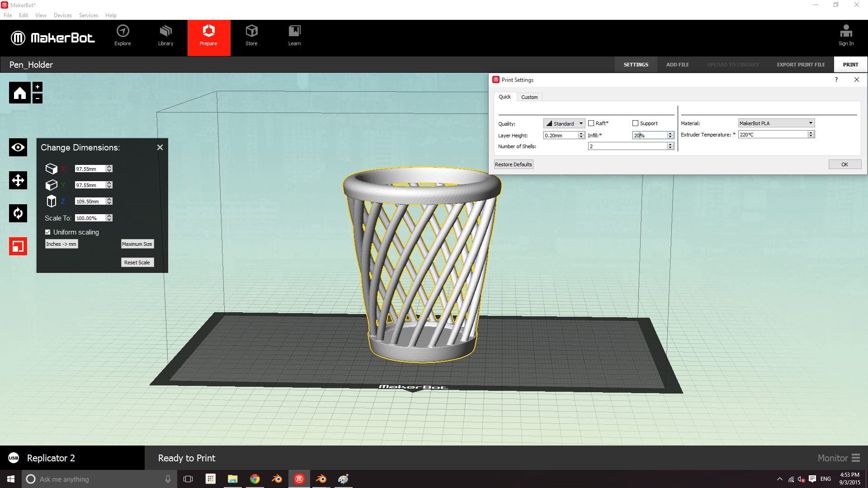
Task: Open the Explore section
Action: point(123,36)
